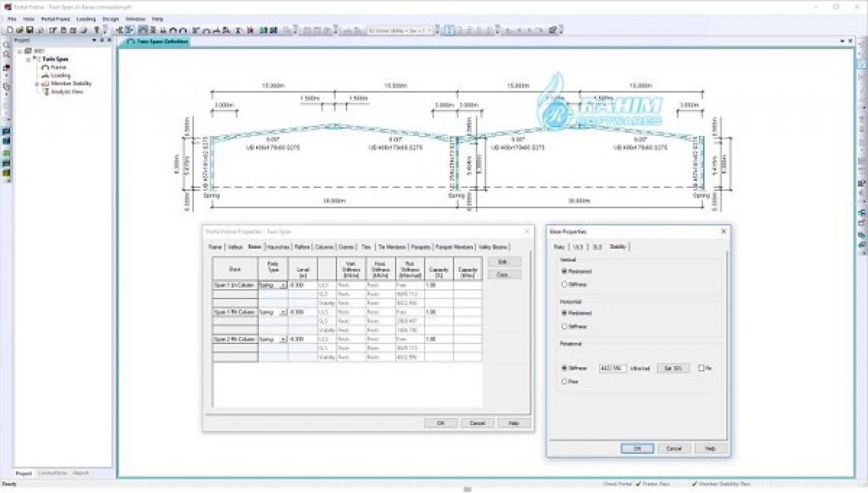
Task: Open the Fixity Type dropdown for Span 1
Action: click(283, 285)
